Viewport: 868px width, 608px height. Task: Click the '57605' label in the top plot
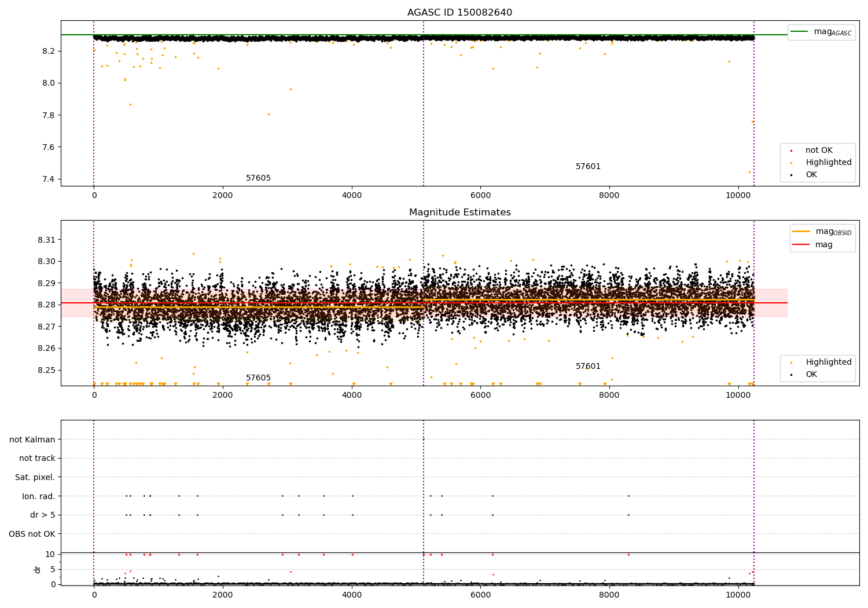point(258,178)
